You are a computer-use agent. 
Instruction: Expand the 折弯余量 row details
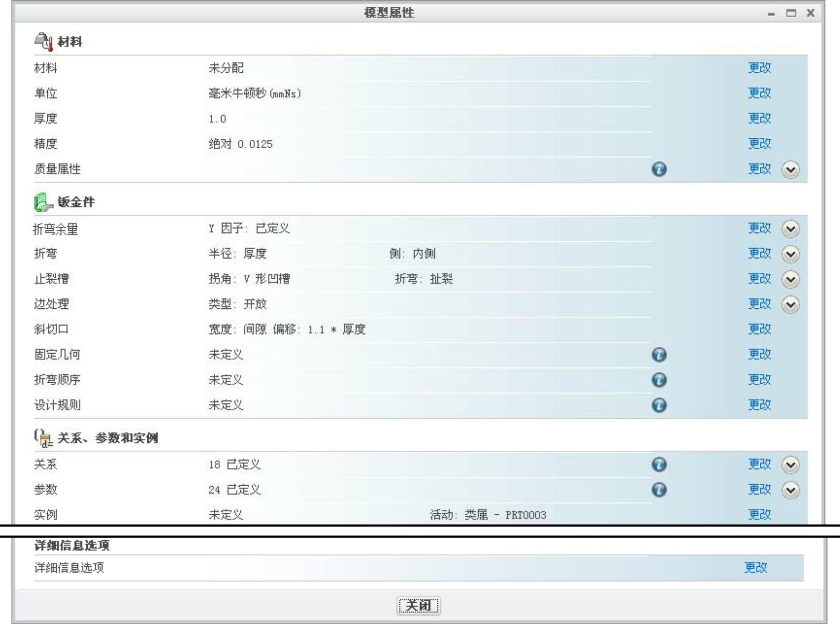[791, 229]
